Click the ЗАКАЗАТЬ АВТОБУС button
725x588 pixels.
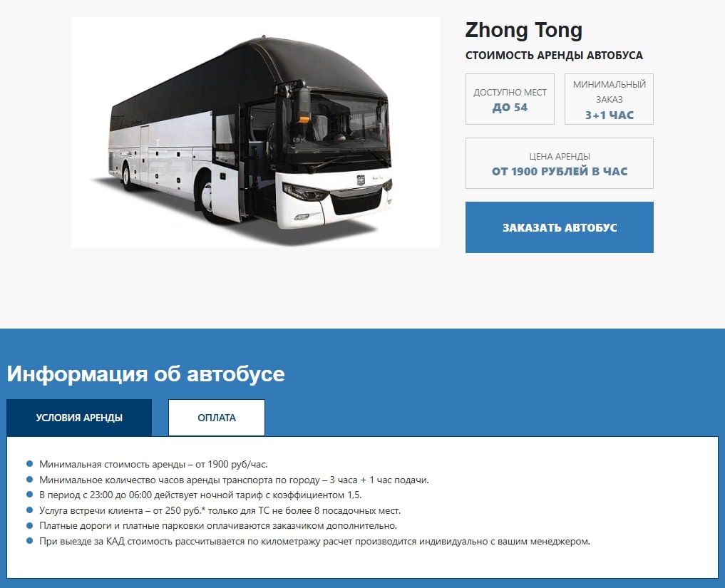(x=559, y=227)
